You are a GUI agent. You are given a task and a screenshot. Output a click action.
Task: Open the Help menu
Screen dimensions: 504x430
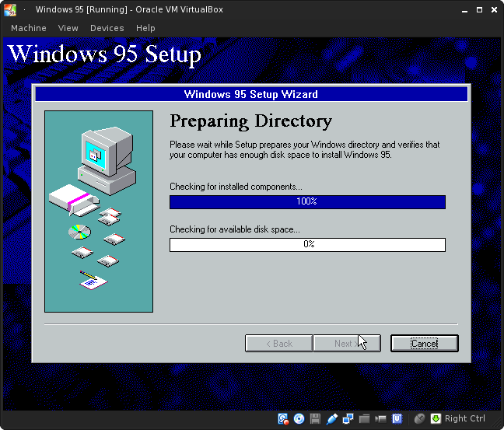click(145, 28)
